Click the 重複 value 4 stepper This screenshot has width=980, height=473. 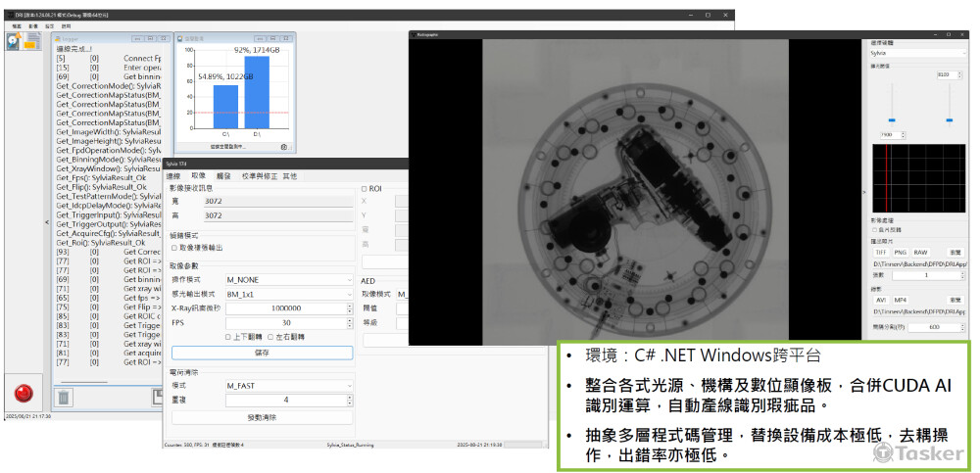350,401
